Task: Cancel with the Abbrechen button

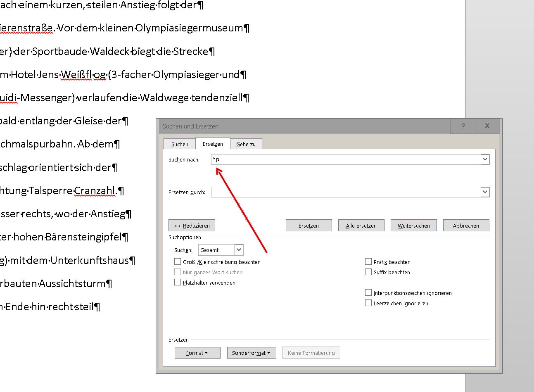Action: pos(466,226)
